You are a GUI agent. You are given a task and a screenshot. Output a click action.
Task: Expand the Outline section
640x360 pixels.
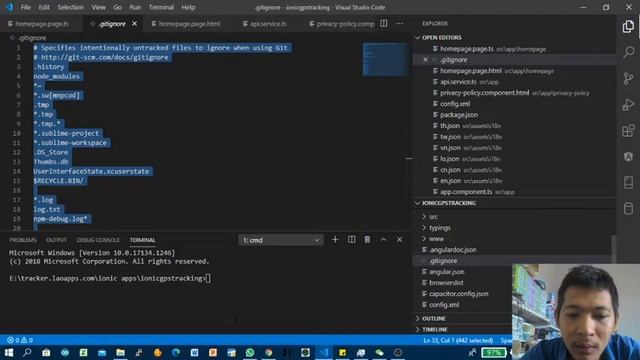point(433,318)
